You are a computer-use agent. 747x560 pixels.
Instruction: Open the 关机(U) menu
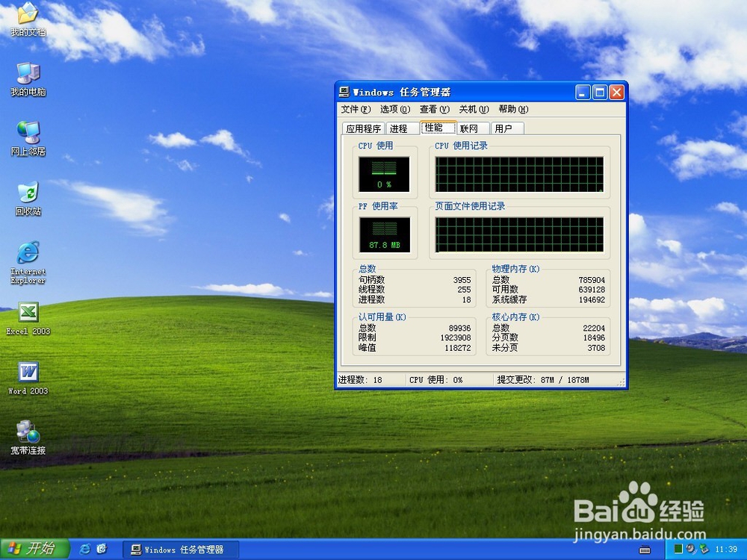(474, 110)
